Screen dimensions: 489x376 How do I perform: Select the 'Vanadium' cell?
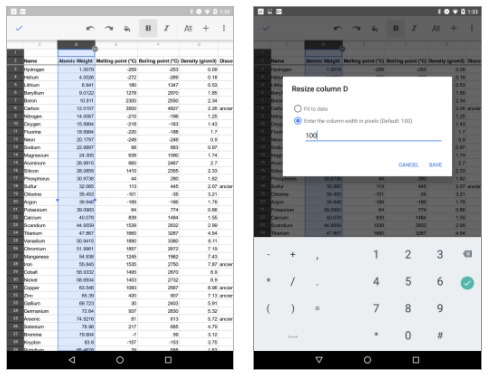click(40, 241)
